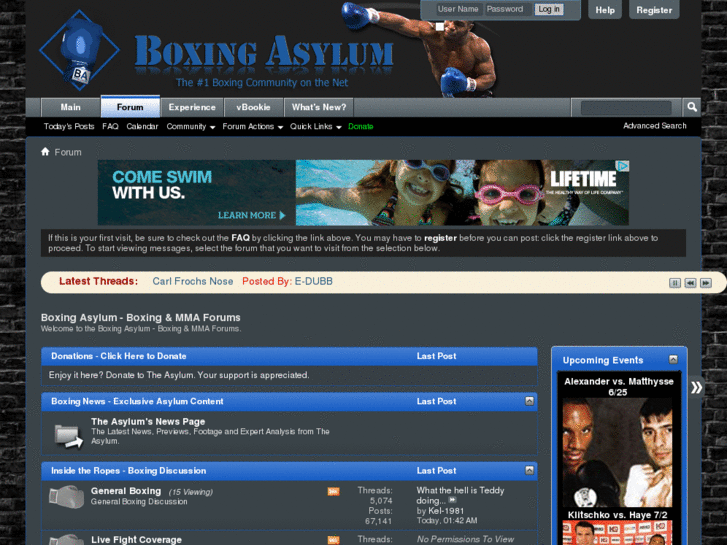Screen dimensions: 727x545
Task: Click the search magnifier icon
Action: pos(692,107)
